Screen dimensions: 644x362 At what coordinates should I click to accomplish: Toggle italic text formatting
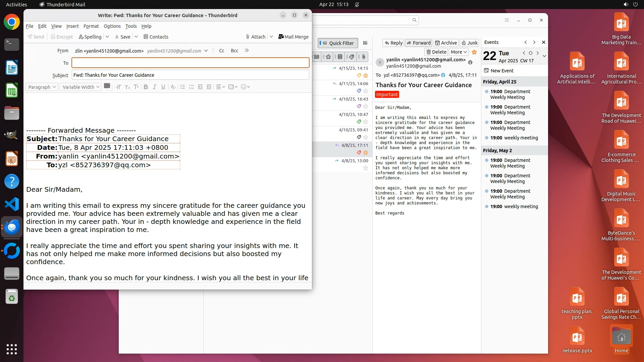click(x=154, y=87)
